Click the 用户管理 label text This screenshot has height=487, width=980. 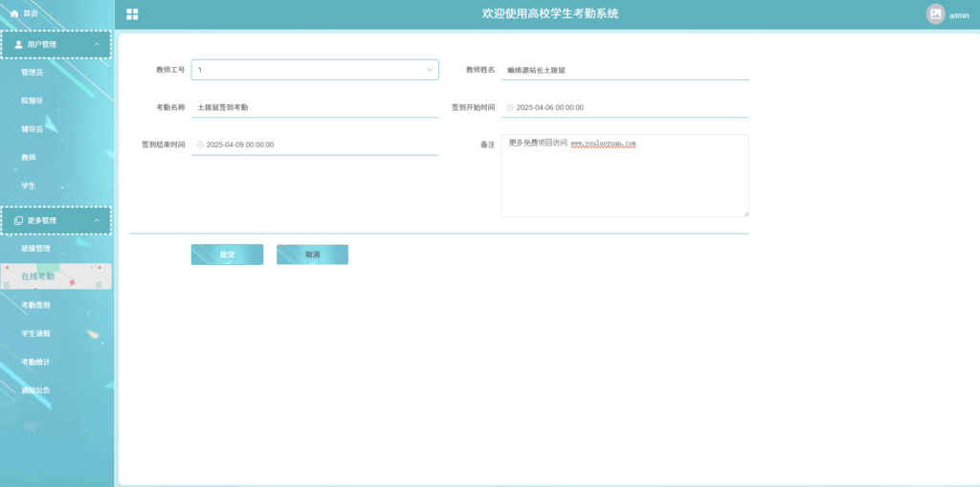(x=42, y=44)
